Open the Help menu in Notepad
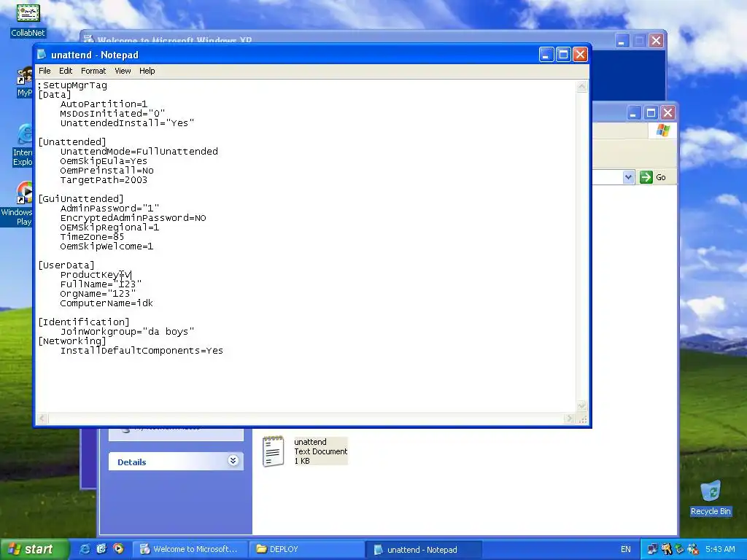Screen dimensions: 747x560 pos(147,71)
